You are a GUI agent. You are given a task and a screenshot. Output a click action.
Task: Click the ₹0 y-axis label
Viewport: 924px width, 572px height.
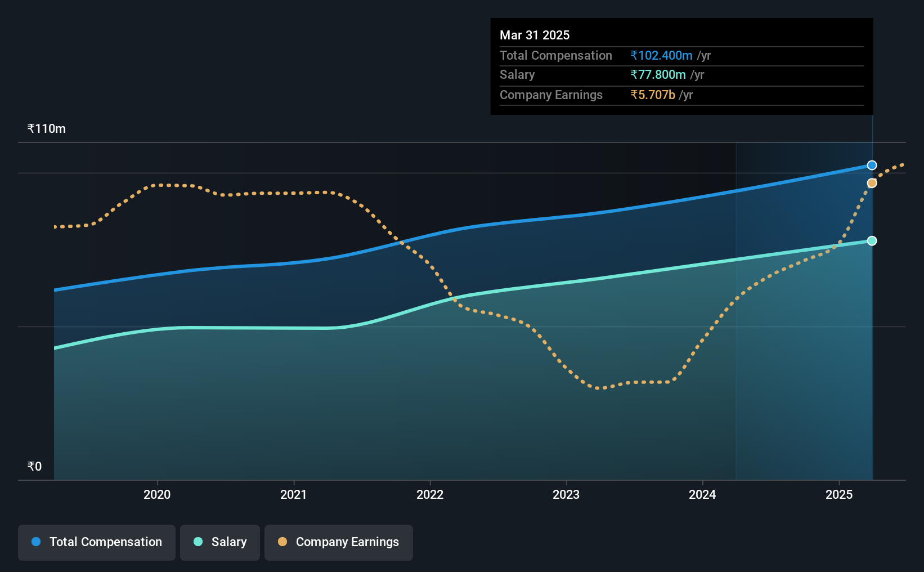point(34,466)
